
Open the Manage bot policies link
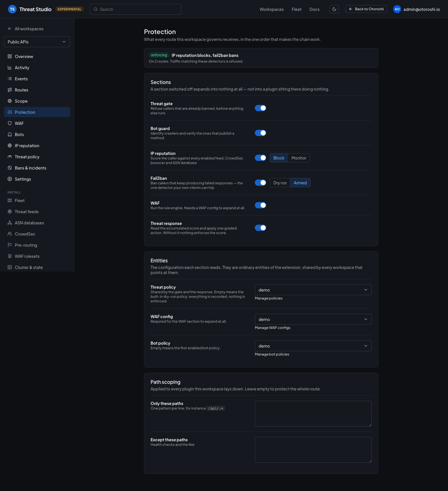click(x=272, y=354)
